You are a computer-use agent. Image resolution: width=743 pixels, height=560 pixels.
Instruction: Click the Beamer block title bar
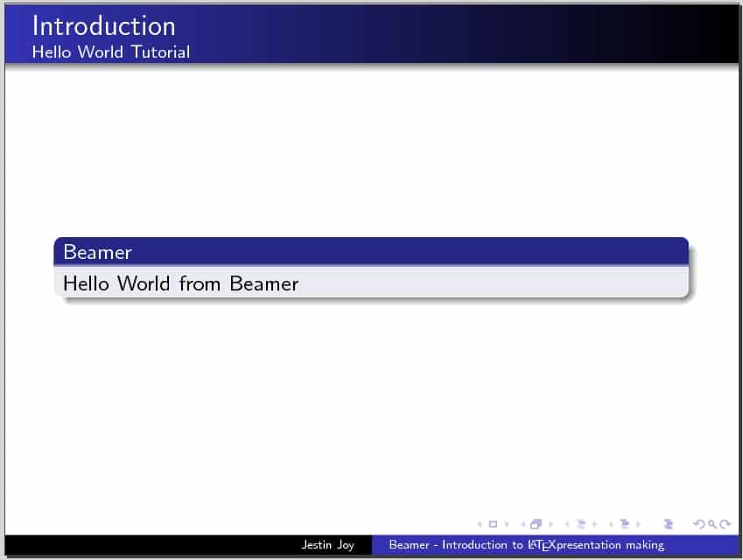[371, 252]
